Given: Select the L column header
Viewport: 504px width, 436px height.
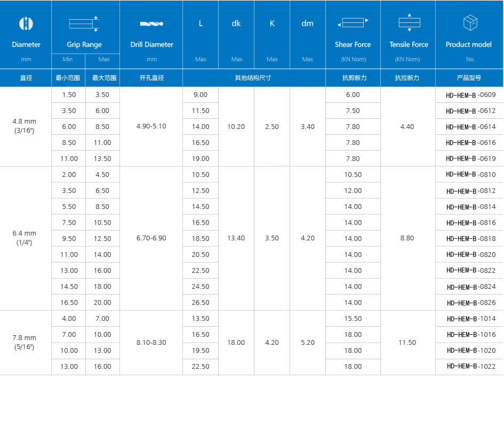Looking at the screenshot, I should click(x=201, y=23).
